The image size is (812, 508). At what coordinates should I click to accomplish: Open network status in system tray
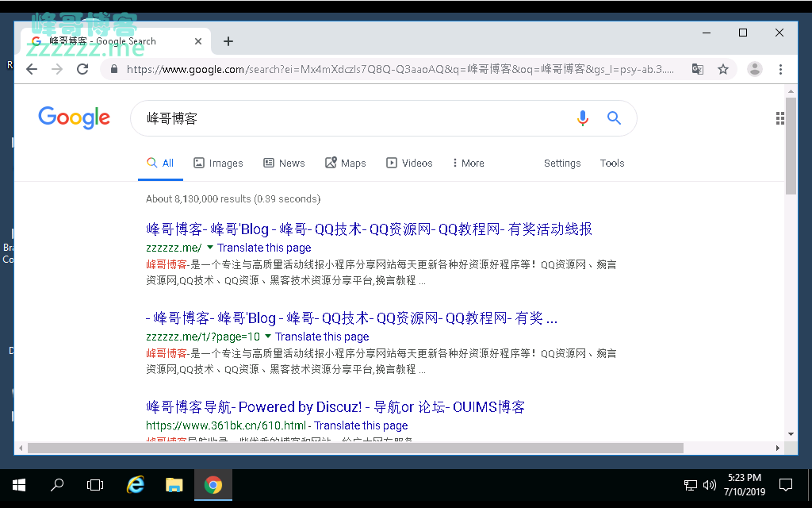[691, 485]
